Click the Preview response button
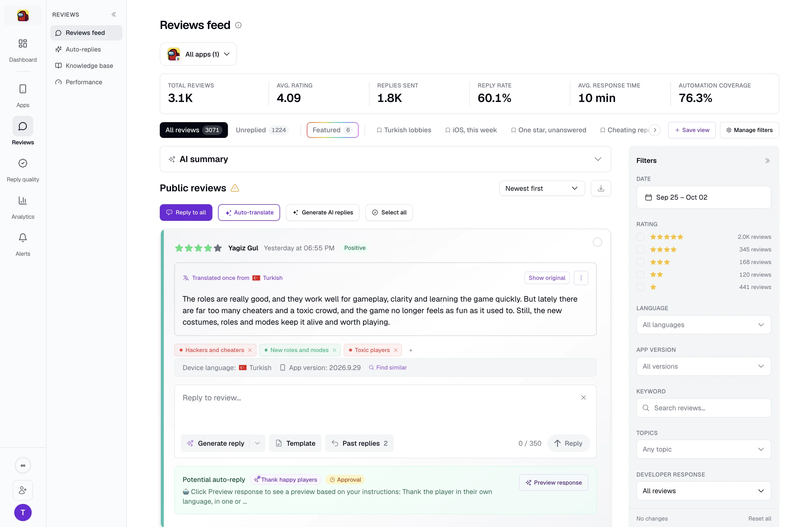812x527 pixels. click(553, 482)
